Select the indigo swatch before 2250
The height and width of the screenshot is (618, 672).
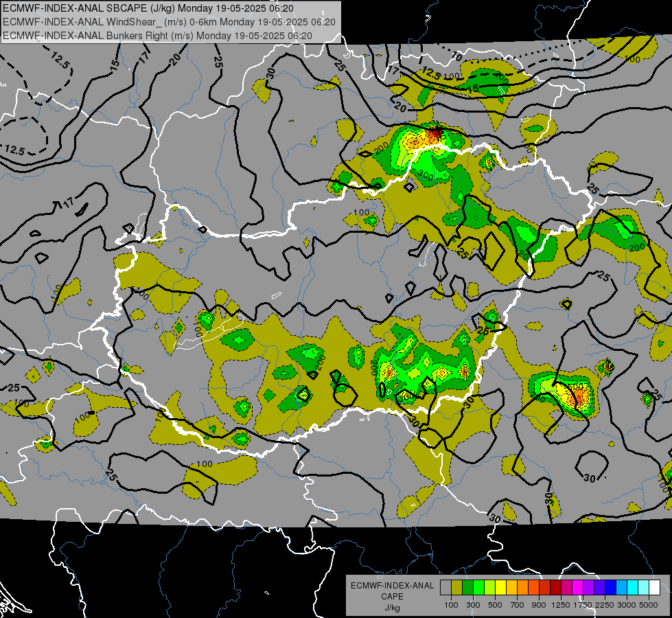599,588
